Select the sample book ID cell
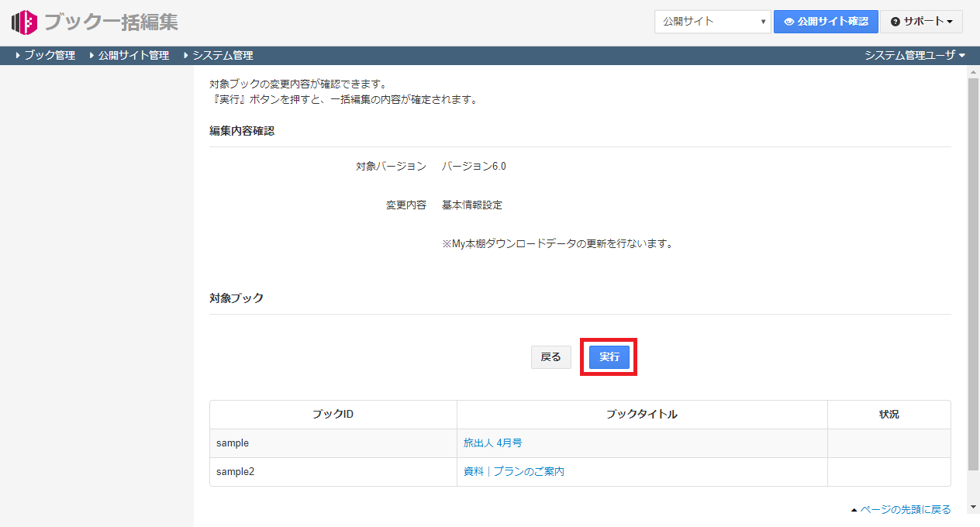 (333, 443)
